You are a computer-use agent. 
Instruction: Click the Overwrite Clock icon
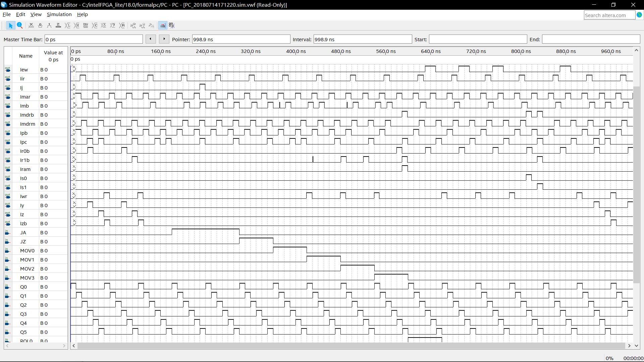click(x=104, y=25)
